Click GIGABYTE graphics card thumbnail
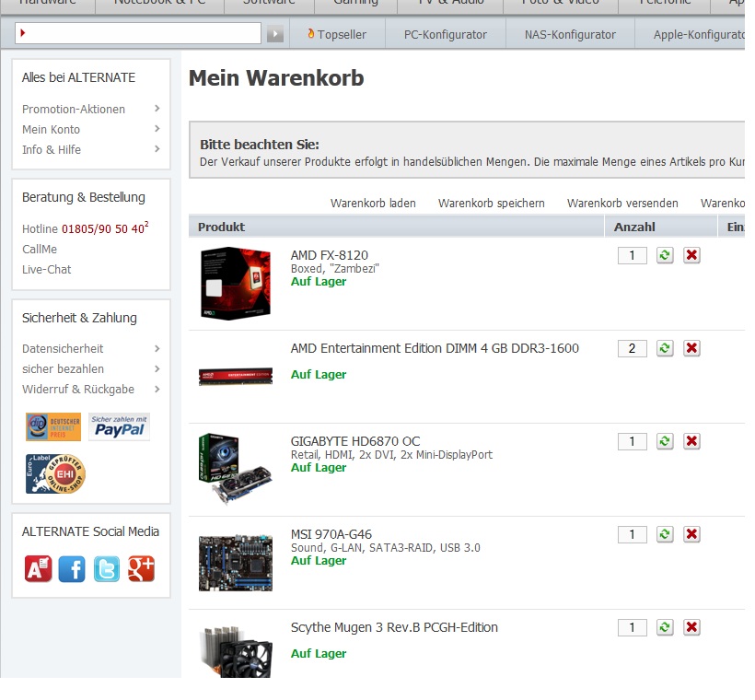The image size is (755, 700). pyautogui.click(x=235, y=469)
